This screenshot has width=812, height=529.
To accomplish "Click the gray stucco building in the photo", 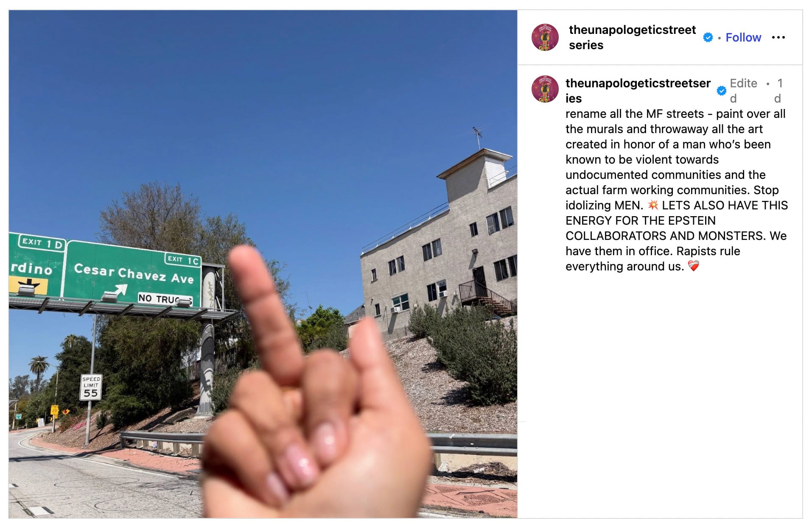I will click(x=439, y=242).
